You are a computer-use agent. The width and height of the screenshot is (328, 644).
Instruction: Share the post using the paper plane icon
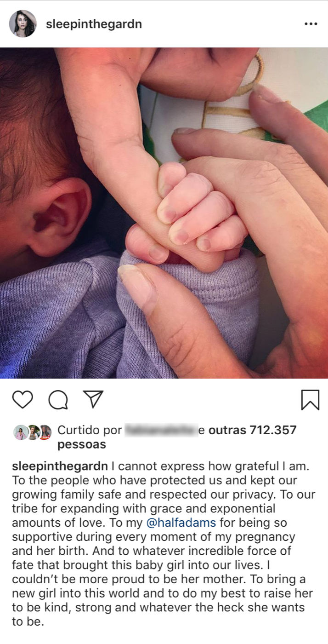93,399
